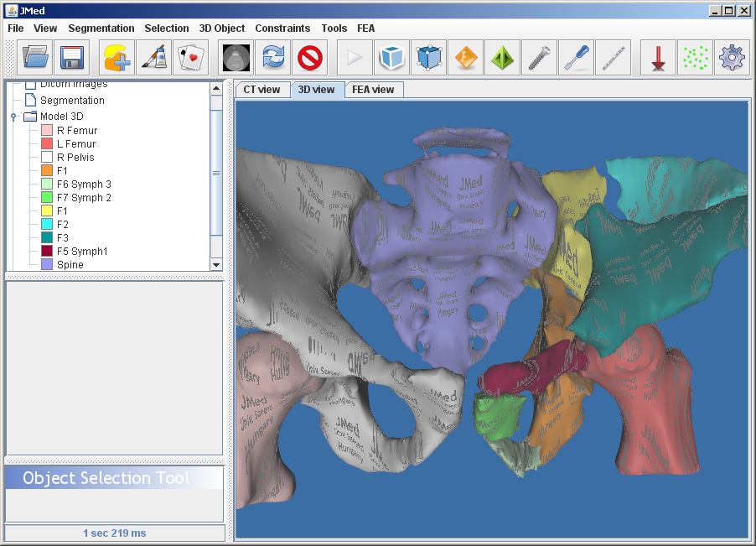Open the View menu

[x=45, y=29]
